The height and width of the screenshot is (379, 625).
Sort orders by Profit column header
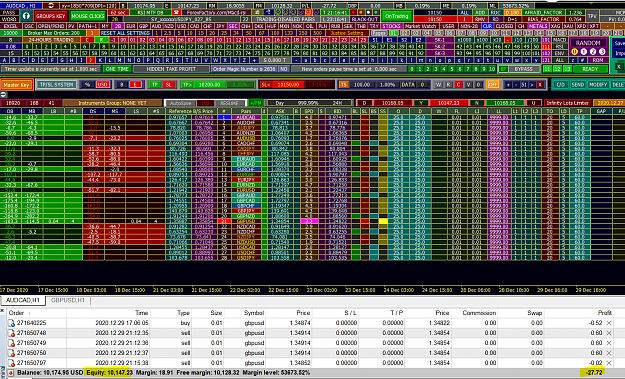point(604,313)
